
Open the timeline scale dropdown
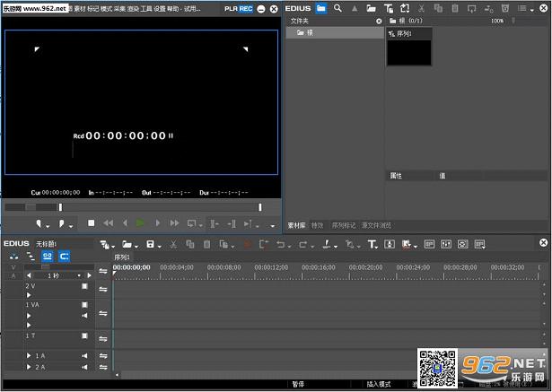tap(79, 275)
